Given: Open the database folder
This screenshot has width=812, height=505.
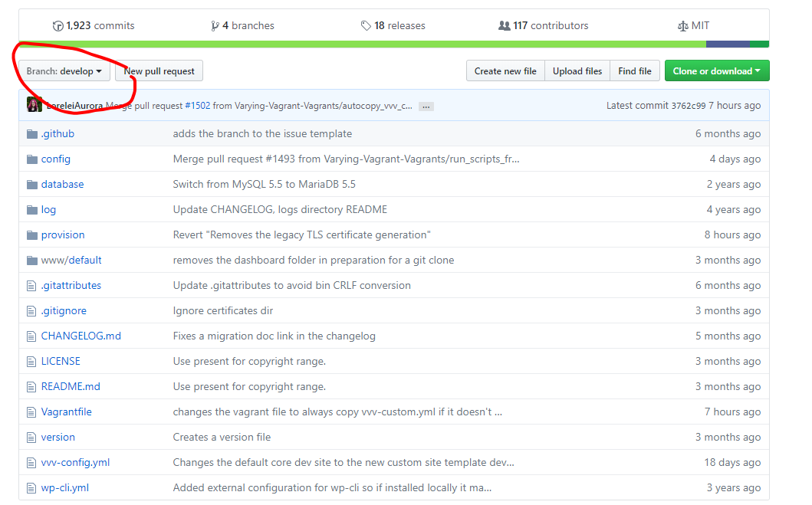Looking at the screenshot, I should pyautogui.click(x=62, y=185).
